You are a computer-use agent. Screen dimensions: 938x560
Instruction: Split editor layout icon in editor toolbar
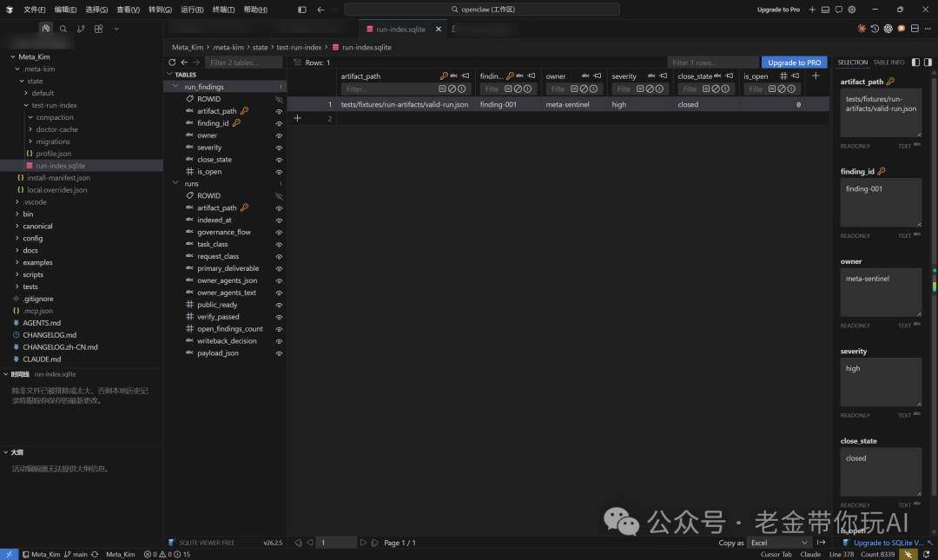[915, 29]
